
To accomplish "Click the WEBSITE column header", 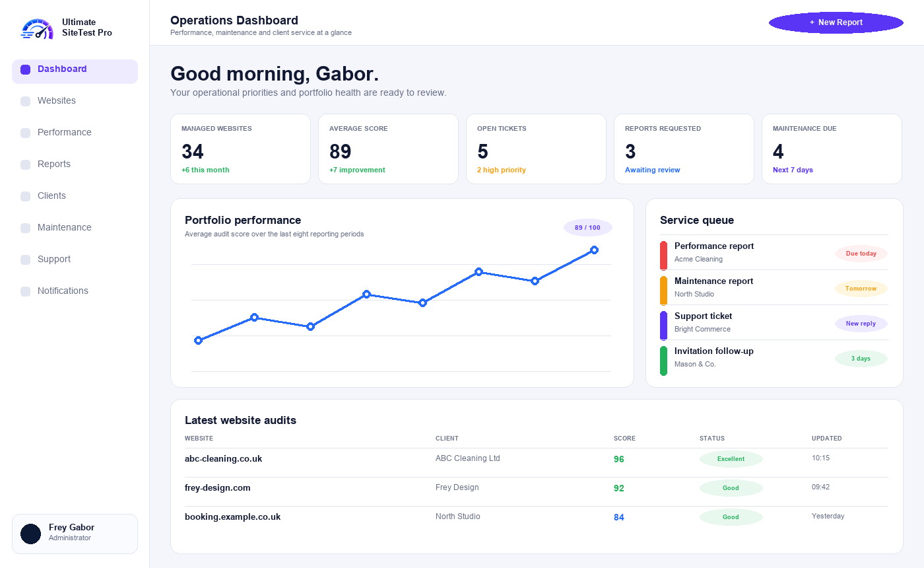I will pos(199,439).
